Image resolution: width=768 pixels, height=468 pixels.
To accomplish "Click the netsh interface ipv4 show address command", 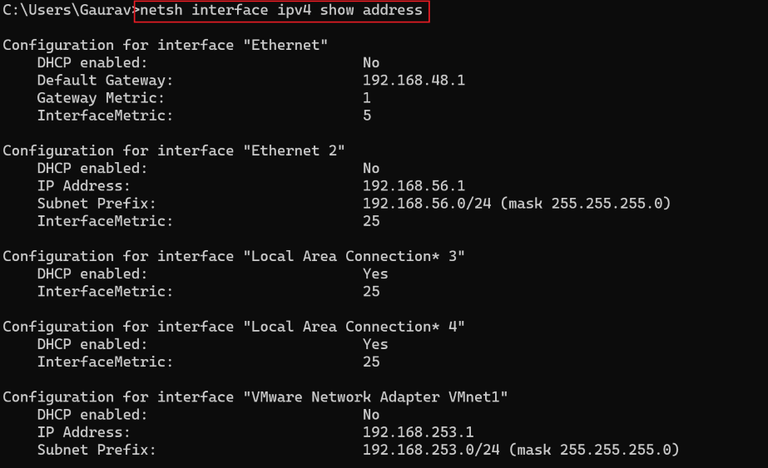I will [x=282, y=11].
